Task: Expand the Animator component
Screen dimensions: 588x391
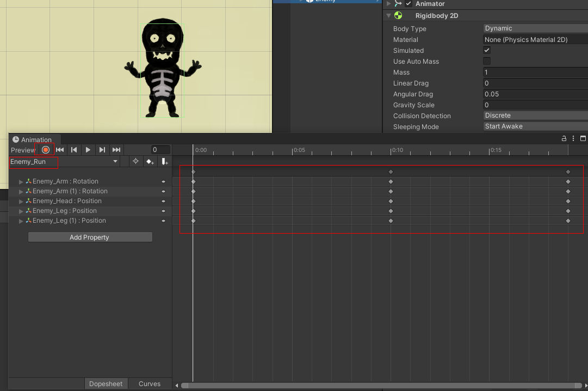Action: click(388, 4)
